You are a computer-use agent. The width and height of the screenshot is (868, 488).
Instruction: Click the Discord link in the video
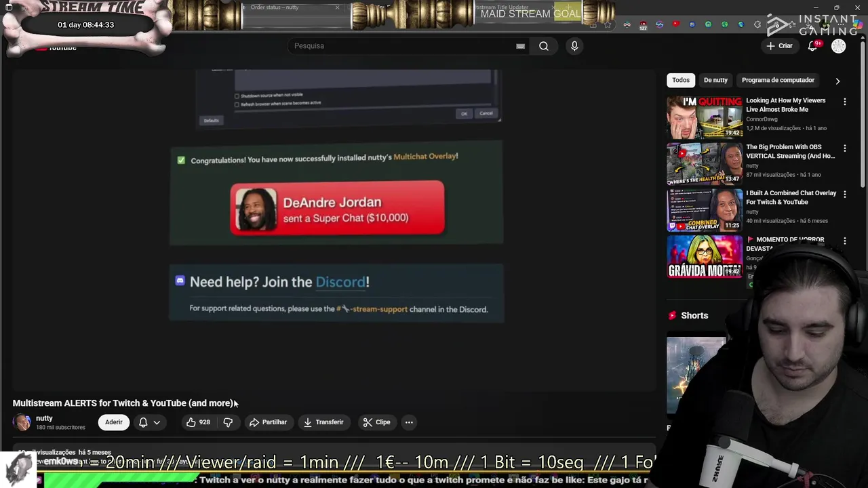coord(340,282)
